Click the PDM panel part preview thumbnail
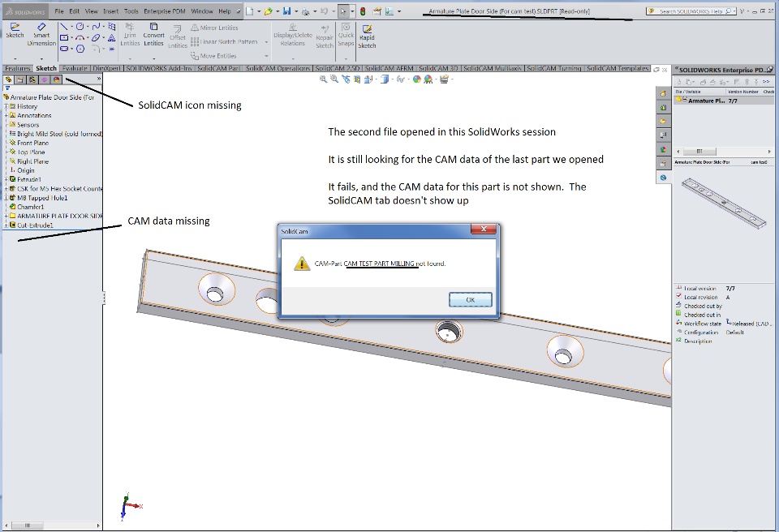This screenshot has width=779, height=532. (723, 204)
